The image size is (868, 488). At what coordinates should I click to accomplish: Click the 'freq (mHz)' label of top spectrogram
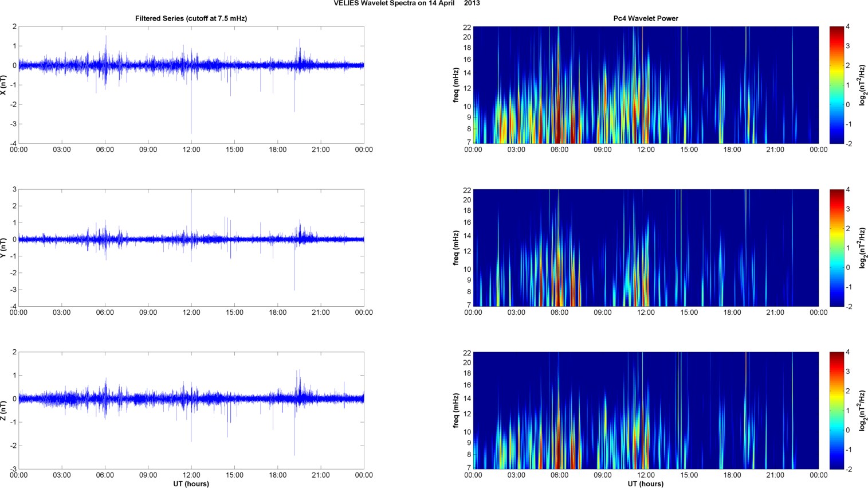(x=456, y=85)
